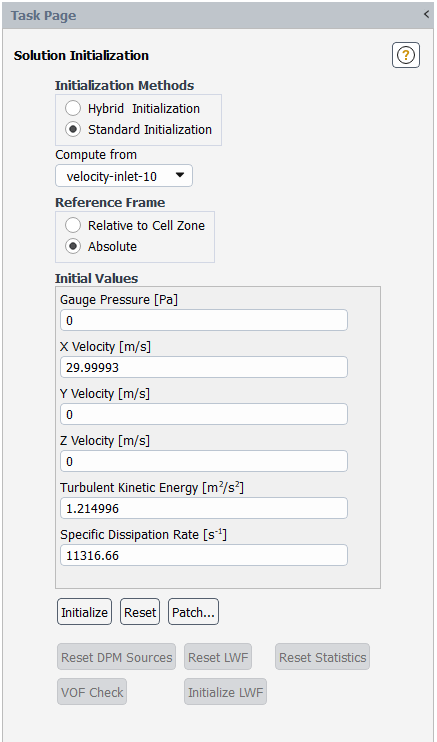Open the Compute from dropdown
The width and height of the screenshot is (437, 742).
coord(124,176)
